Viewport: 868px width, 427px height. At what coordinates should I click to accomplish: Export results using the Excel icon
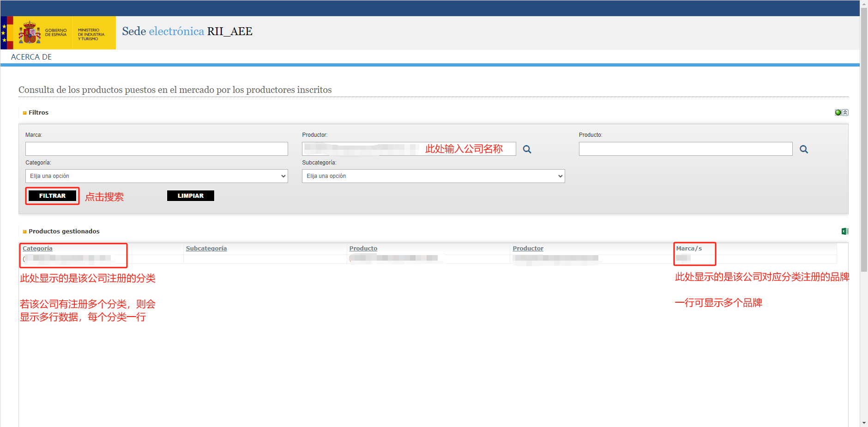(x=844, y=232)
